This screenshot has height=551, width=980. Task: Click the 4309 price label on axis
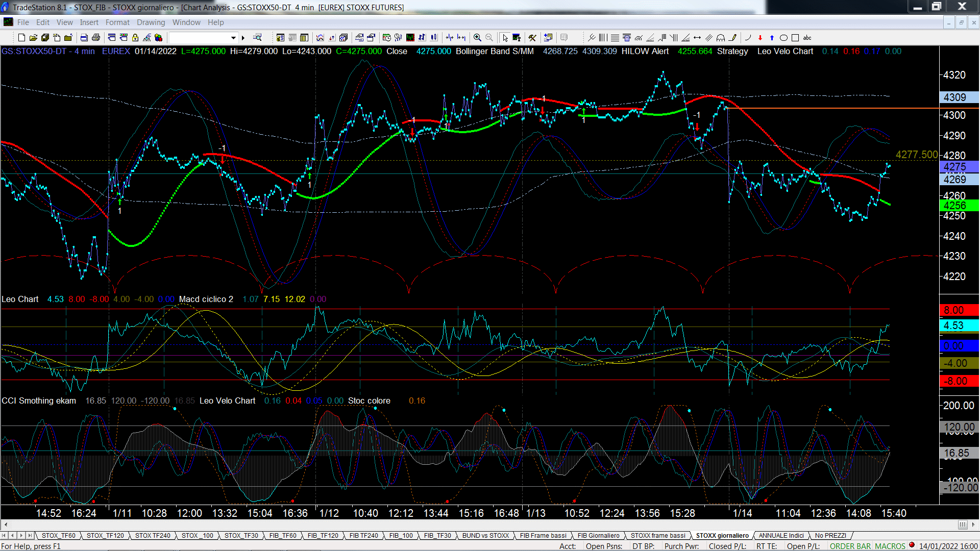click(x=959, y=97)
